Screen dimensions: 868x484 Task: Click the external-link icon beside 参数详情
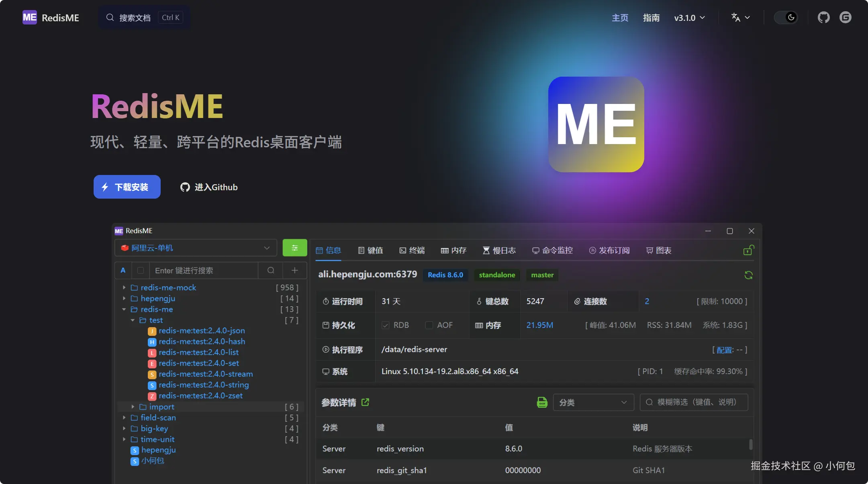click(365, 402)
